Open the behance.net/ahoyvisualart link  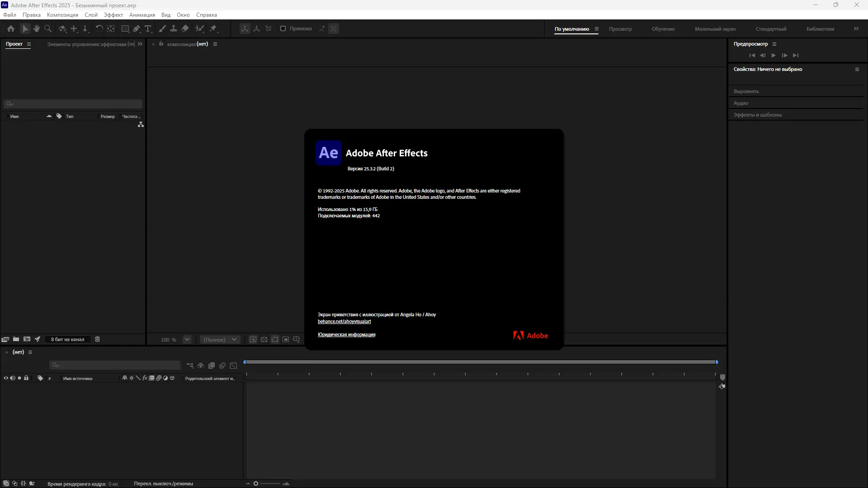pos(344,322)
